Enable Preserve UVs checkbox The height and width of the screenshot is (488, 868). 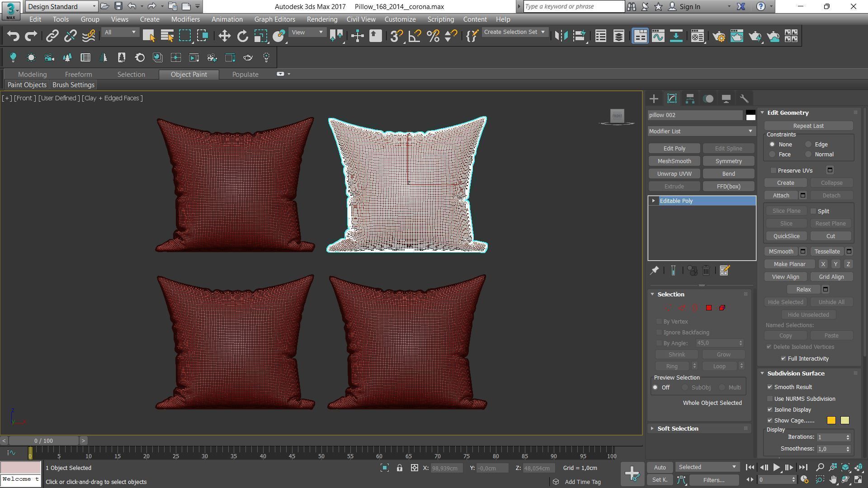point(774,170)
